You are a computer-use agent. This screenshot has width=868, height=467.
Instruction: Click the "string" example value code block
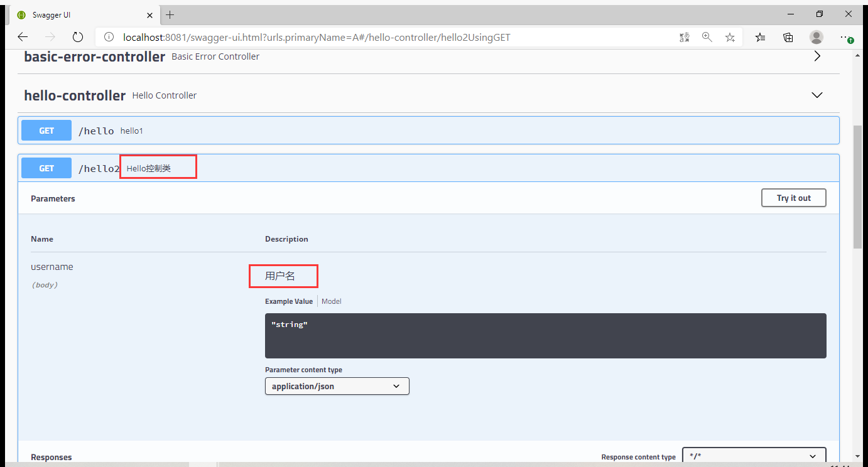(x=546, y=336)
